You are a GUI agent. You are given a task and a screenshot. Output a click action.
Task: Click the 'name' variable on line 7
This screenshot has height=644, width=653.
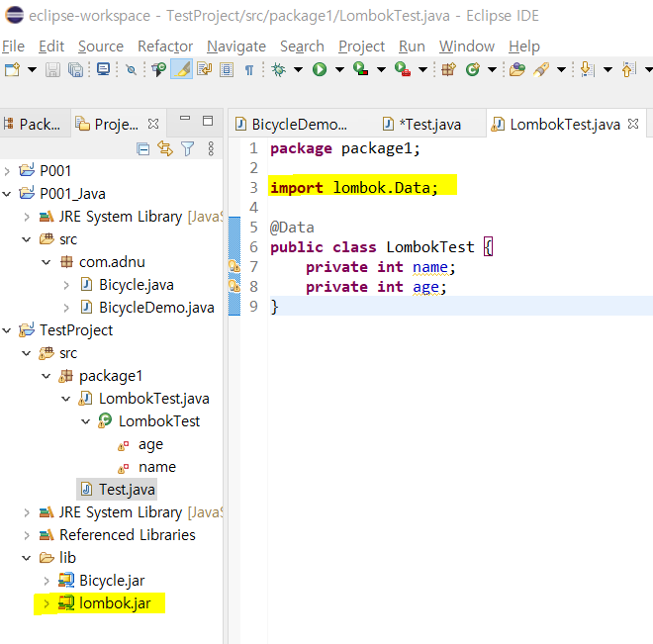[x=430, y=267]
